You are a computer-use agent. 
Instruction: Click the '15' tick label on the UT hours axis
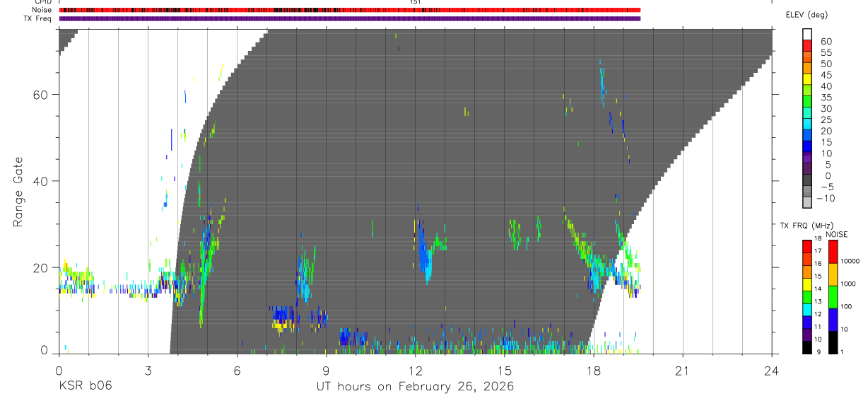pos(504,370)
